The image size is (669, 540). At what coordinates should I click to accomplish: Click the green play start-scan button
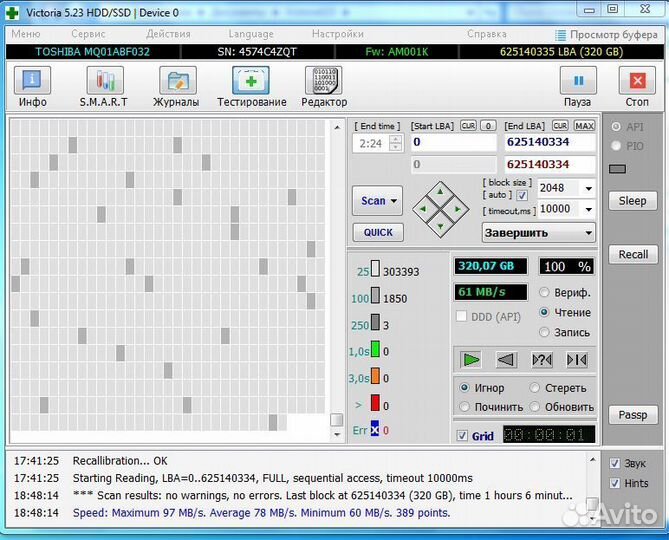(471, 360)
